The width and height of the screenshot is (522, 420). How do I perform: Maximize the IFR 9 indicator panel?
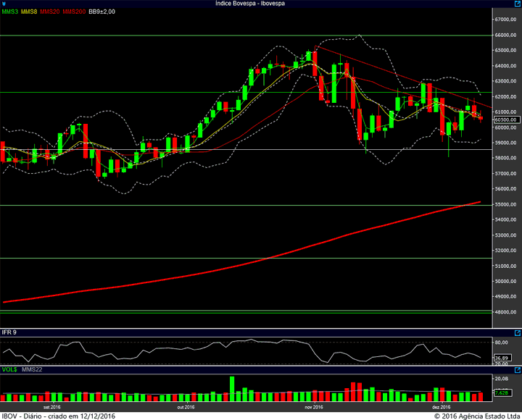tap(518, 333)
